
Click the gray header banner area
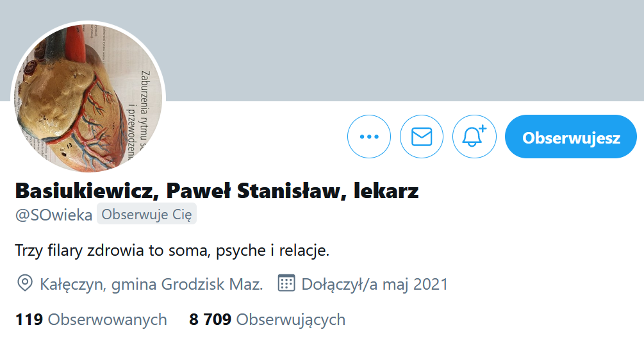(402, 49)
